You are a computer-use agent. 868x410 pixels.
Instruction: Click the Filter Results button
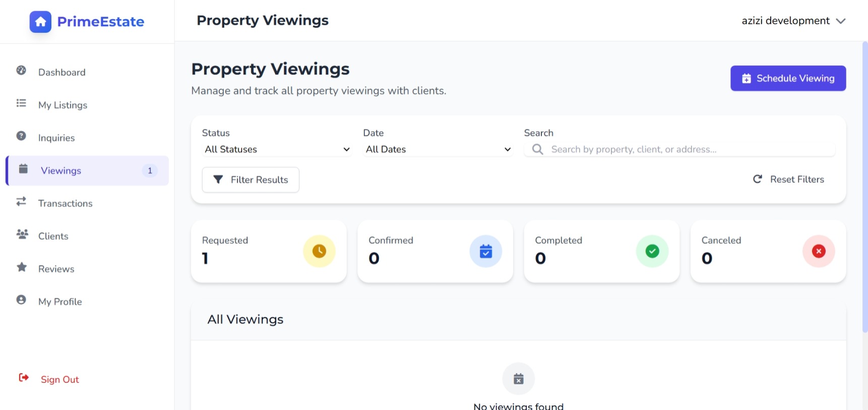click(x=251, y=180)
